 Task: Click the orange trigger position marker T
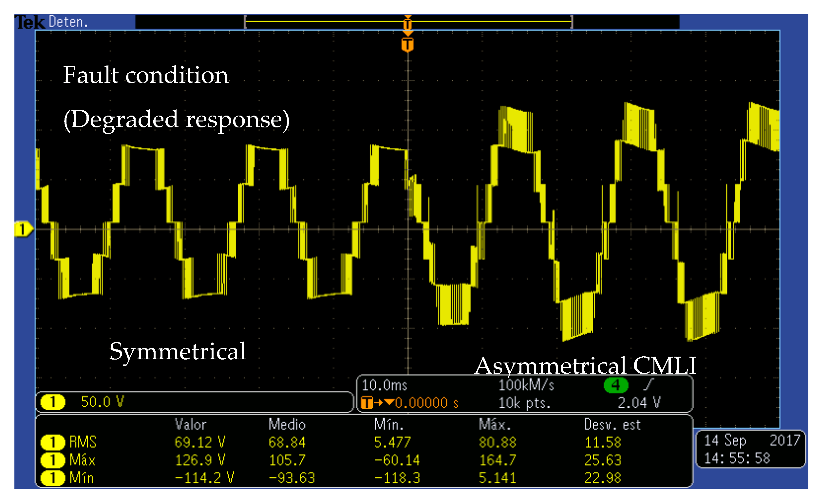[407, 45]
